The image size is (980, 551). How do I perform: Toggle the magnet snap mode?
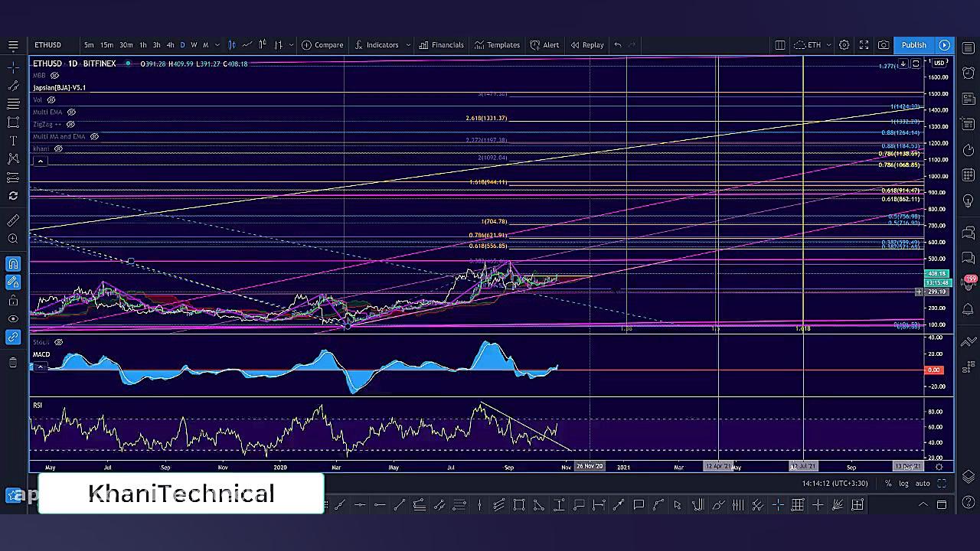click(13, 264)
